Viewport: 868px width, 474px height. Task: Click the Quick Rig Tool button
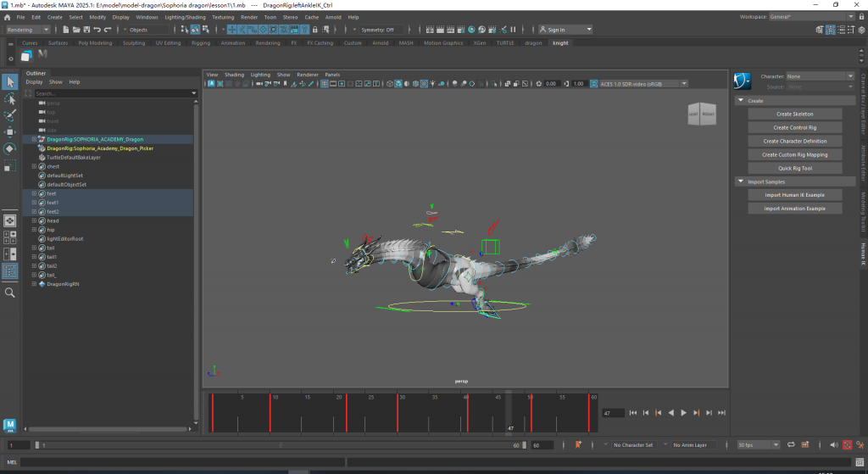coord(794,168)
